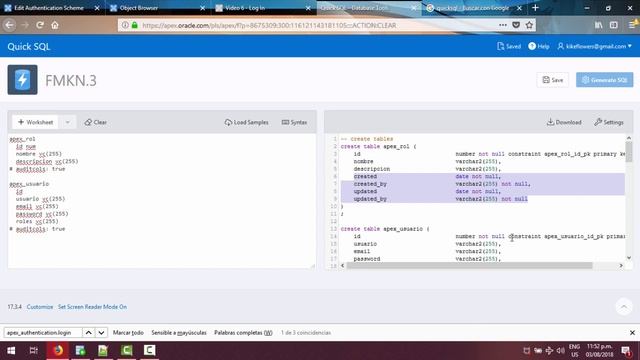Screen dimensions: 640x360
Task: Open the Worksheet button
Action: point(36,122)
